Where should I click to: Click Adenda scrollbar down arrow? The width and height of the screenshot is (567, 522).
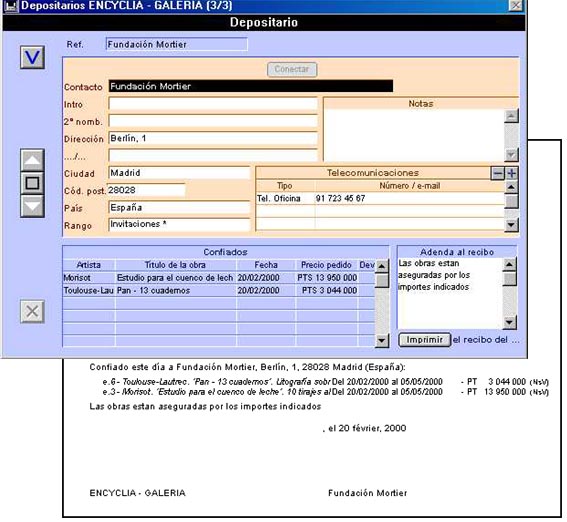click(x=509, y=322)
